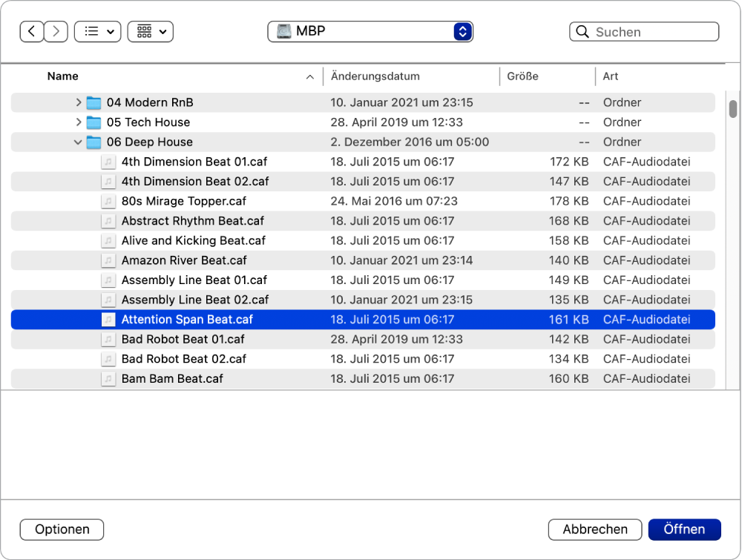
Task: Click the Optionen button
Action: tap(62, 529)
